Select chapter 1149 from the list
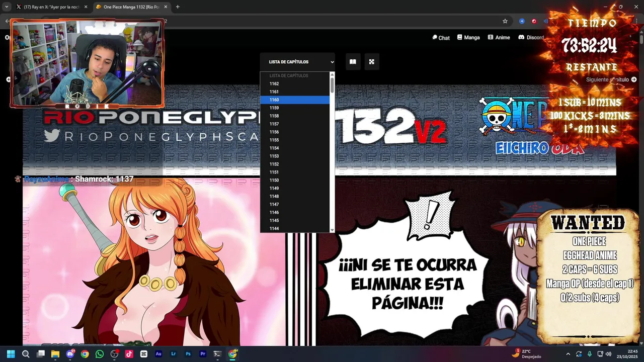 click(295, 189)
